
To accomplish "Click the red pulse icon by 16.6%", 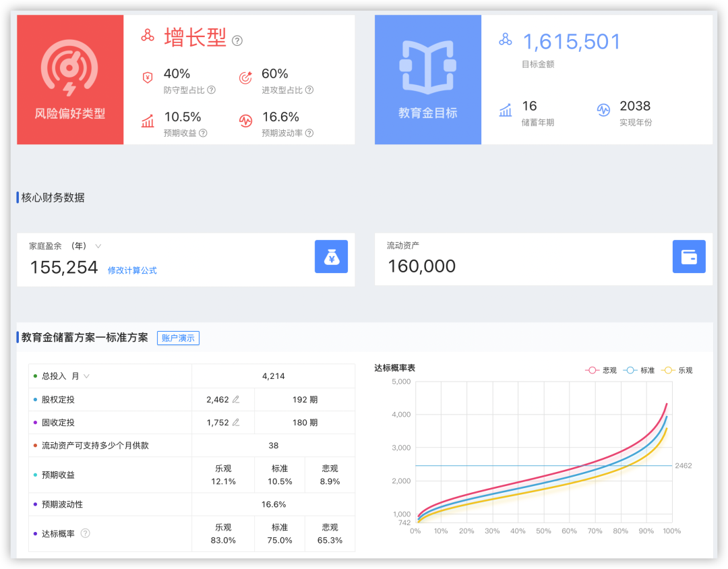I will pyautogui.click(x=245, y=121).
